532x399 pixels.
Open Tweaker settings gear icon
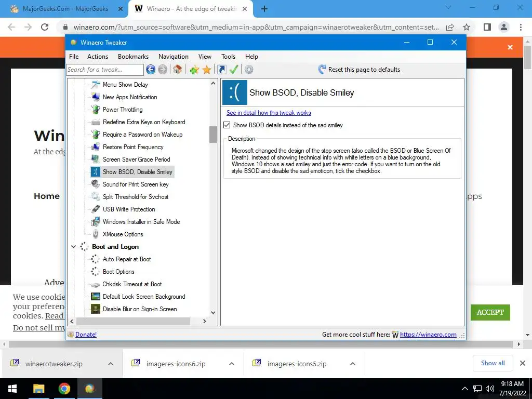(249, 70)
